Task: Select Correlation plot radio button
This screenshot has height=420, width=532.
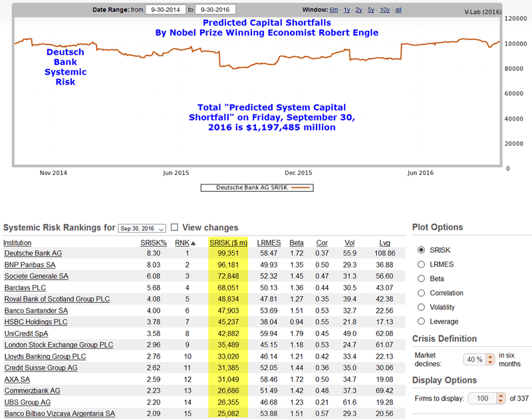Action: (x=421, y=293)
